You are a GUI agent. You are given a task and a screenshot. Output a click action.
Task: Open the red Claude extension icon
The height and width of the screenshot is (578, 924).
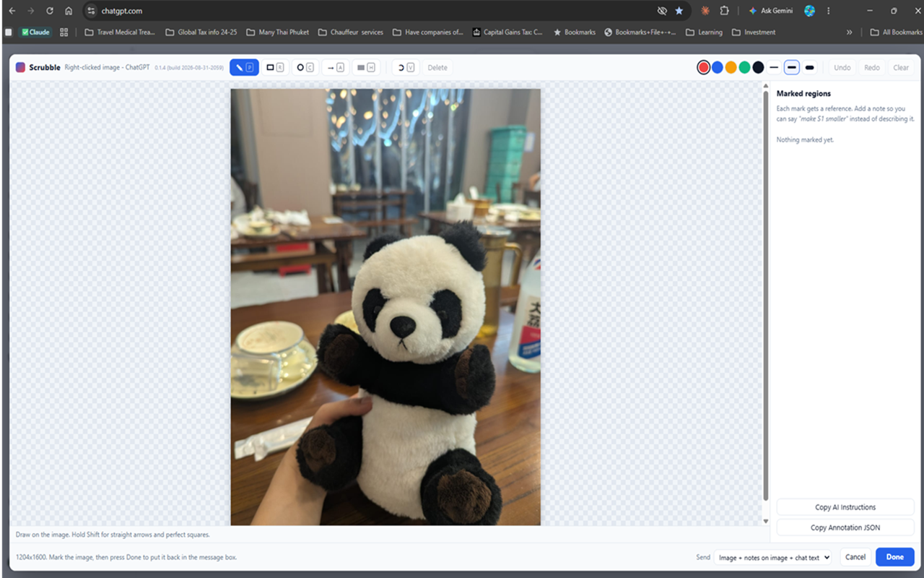705,11
